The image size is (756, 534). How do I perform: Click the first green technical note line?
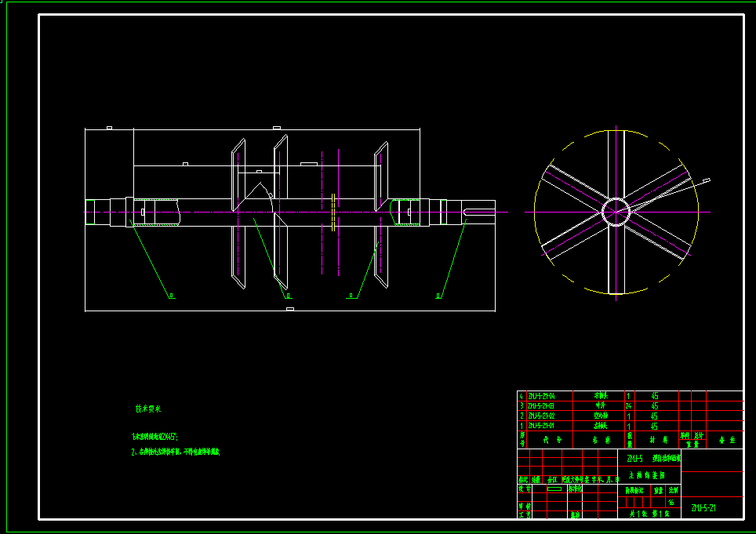154,437
